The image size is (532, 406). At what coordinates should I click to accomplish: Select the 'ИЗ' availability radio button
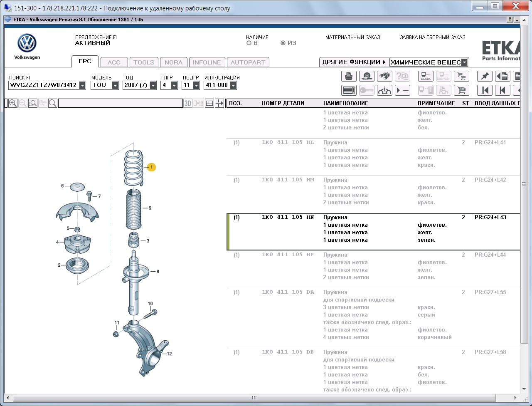[283, 43]
